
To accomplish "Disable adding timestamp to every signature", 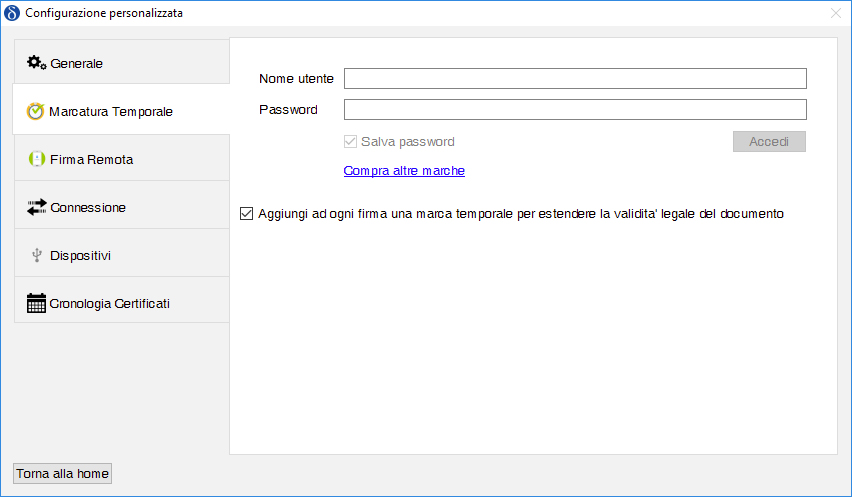I will (x=247, y=213).
